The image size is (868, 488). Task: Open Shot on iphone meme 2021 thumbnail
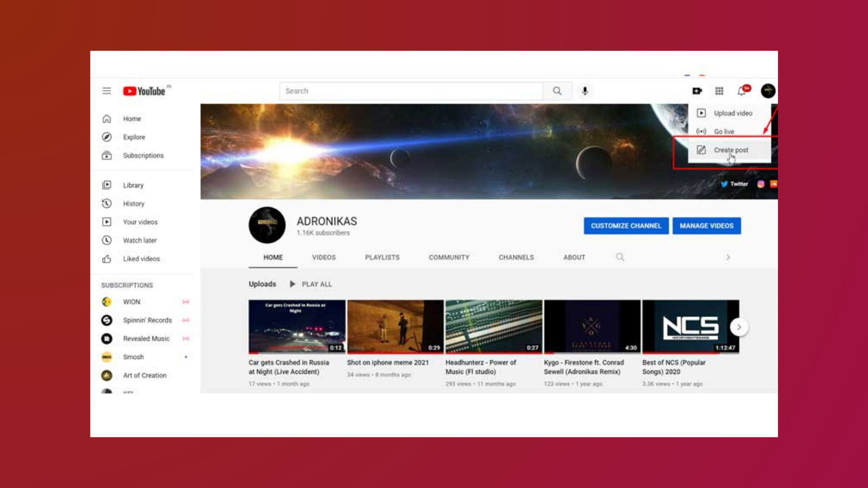(x=395, y=327)
